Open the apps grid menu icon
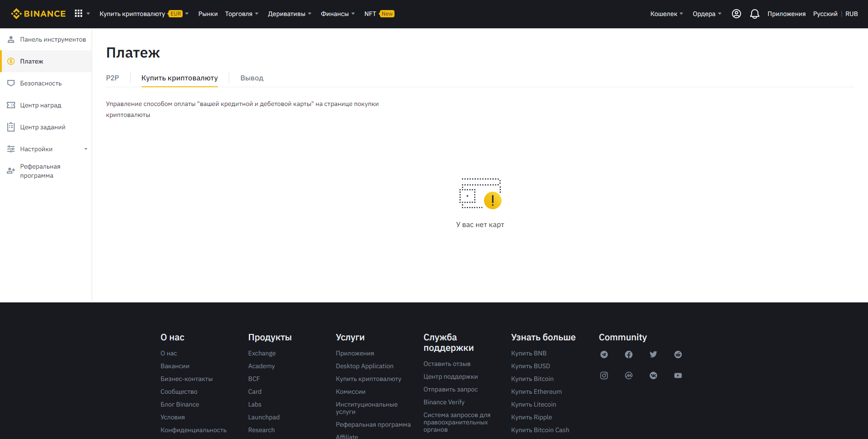This screenshot has width=868, height=439. pyautogui.click(x=79, y=14)
